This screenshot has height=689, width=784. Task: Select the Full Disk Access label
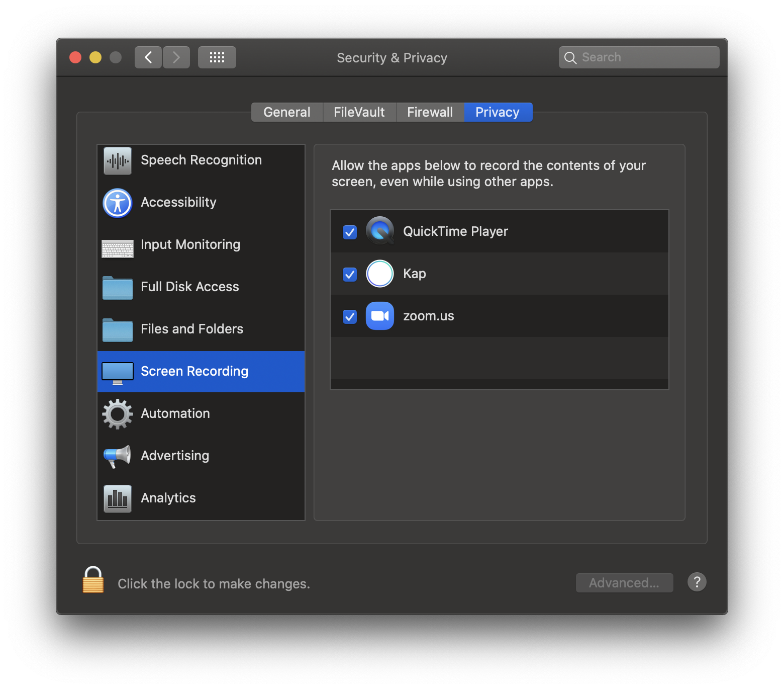[190, 287]
